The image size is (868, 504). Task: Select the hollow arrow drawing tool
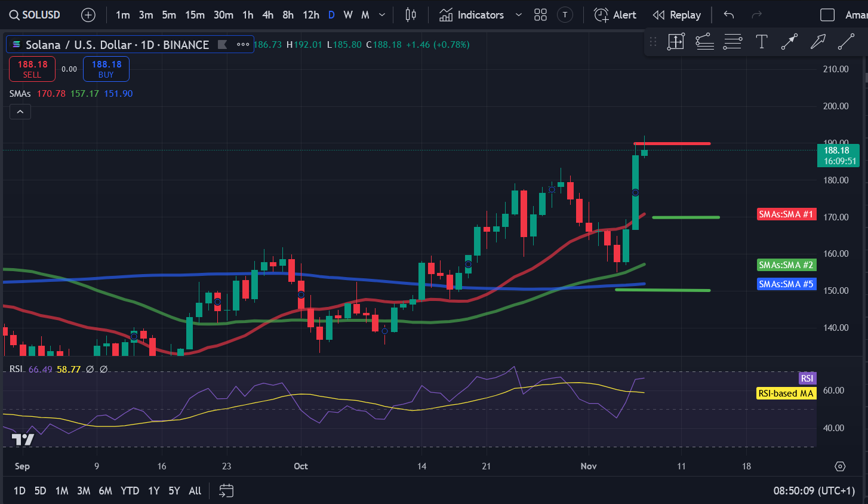818,42
